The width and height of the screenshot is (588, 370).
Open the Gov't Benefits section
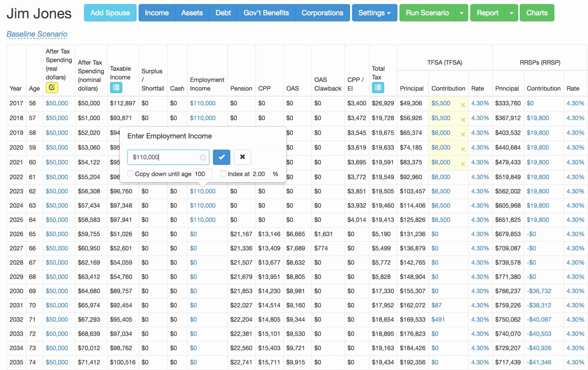(266, 13)
